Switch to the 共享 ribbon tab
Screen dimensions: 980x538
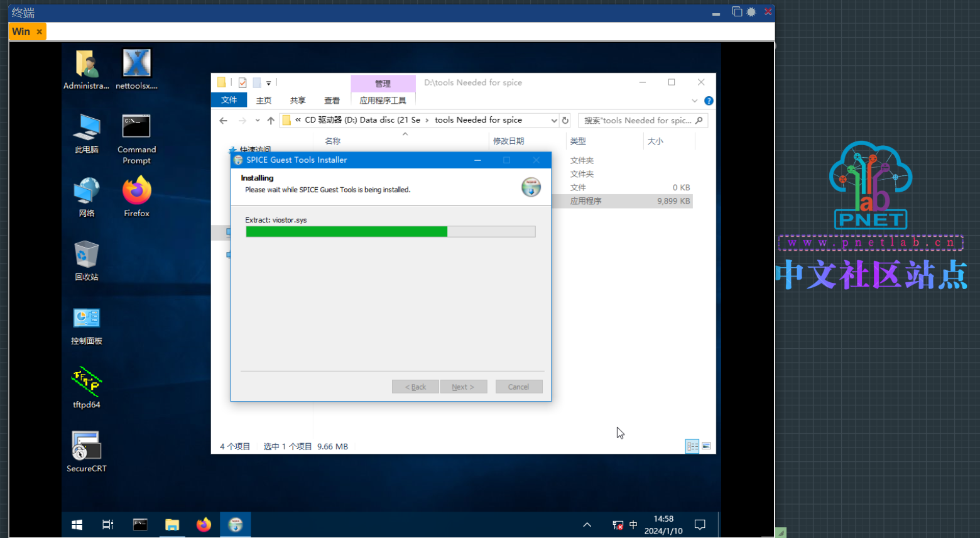[x=298, y=101]
